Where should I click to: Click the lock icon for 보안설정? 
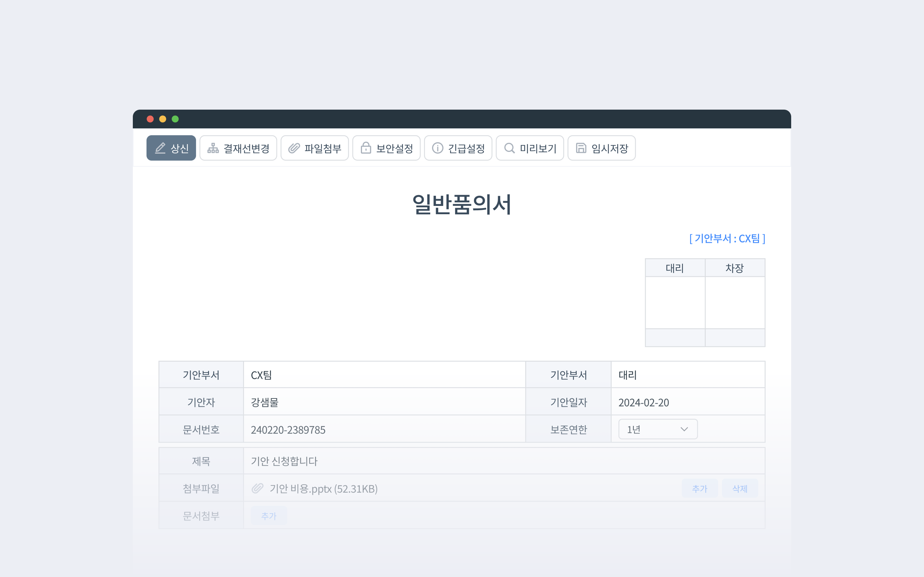(x=366, y=148)
